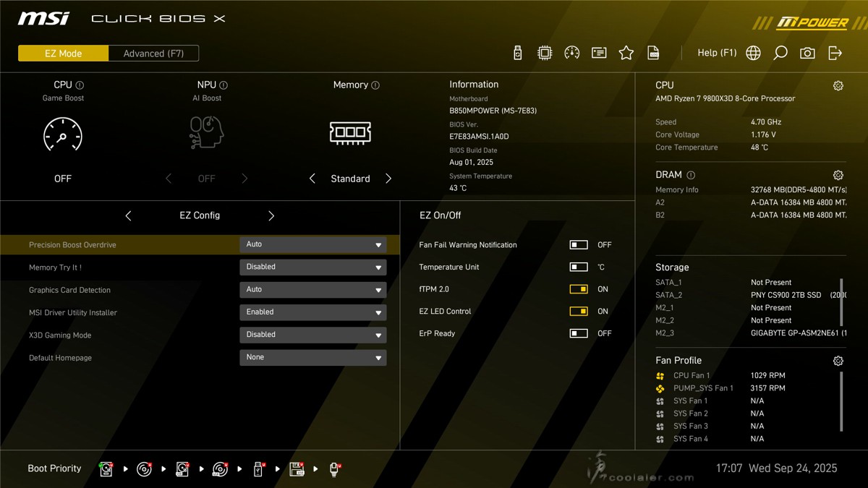Click the BIOS version E7E83AMSI.1A0D

coord(479,137)
